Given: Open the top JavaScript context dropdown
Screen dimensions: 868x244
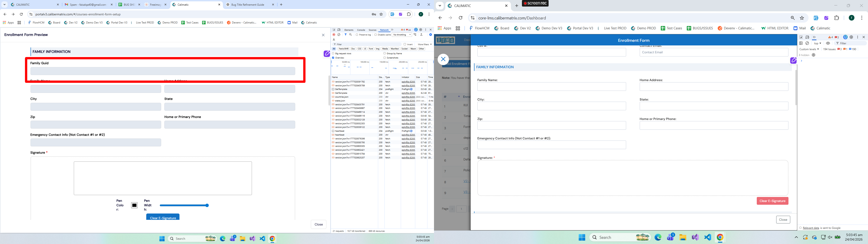Looking at the screenshot, I should point(818,43).
